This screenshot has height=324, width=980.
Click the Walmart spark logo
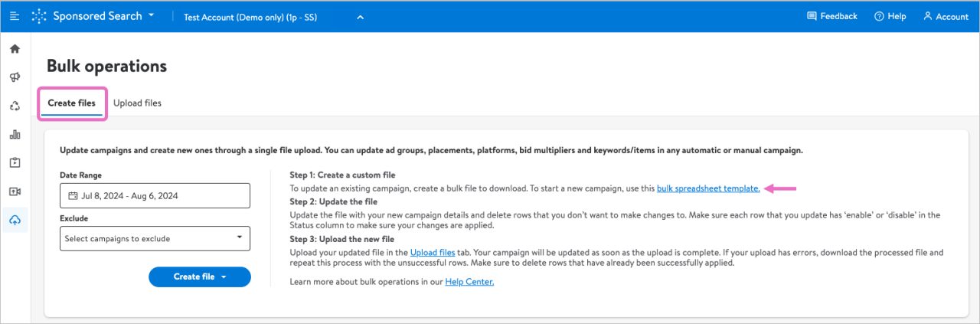39,16
